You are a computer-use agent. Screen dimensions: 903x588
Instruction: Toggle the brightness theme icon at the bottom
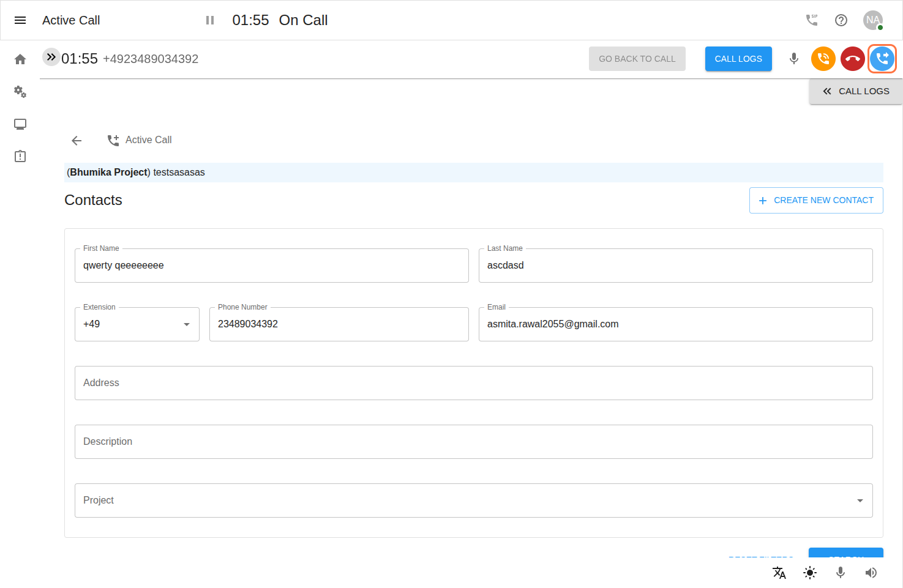(x=810, y=573)
